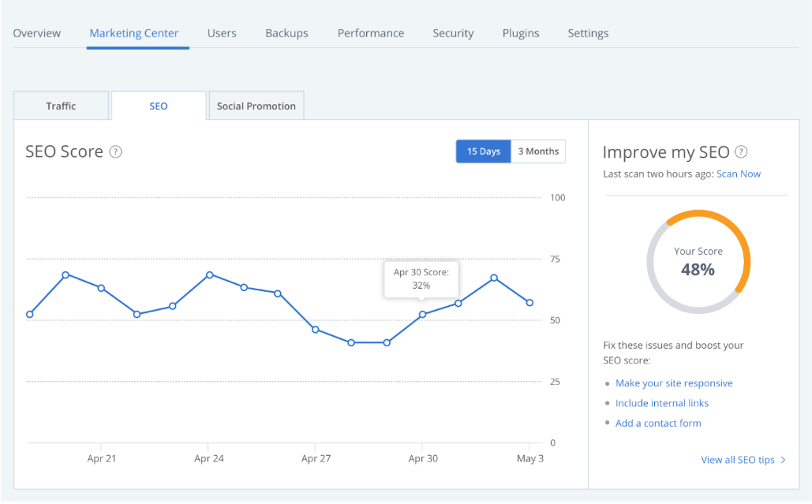This screenshot has width=812, height=504.
Task: Click the Scan Now link
Action: pyautogui.click(x=739, y=174)
